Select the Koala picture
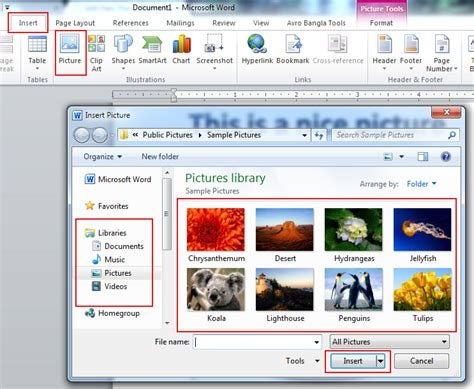 pyautogui.click(x=216, y=295)
